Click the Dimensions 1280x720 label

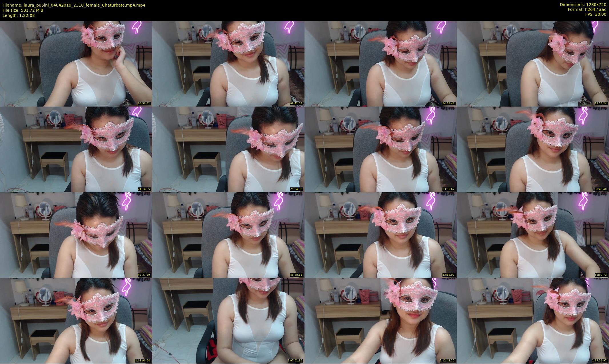tap(583, 5)
